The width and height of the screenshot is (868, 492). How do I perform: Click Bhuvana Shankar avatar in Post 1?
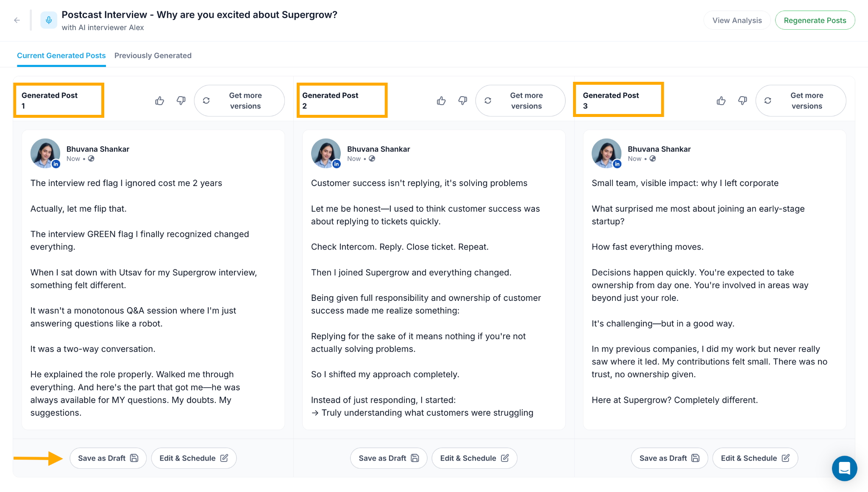[x=45, y=153]
